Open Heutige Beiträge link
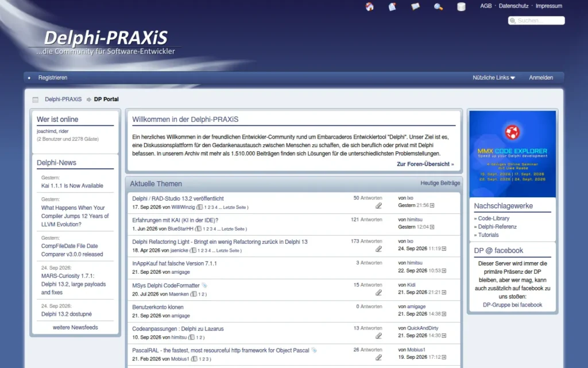588x368 pixels. pos(440,183)
